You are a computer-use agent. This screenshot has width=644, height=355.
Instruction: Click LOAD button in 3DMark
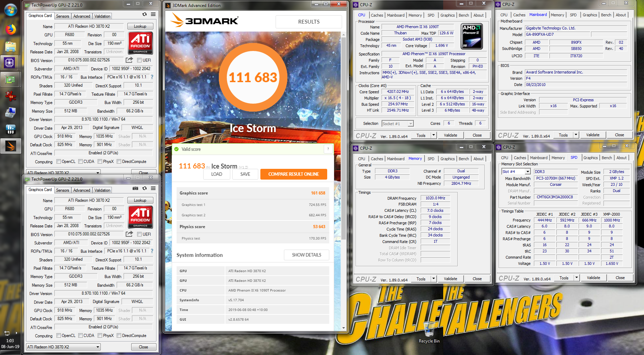(x=217, y=174)
